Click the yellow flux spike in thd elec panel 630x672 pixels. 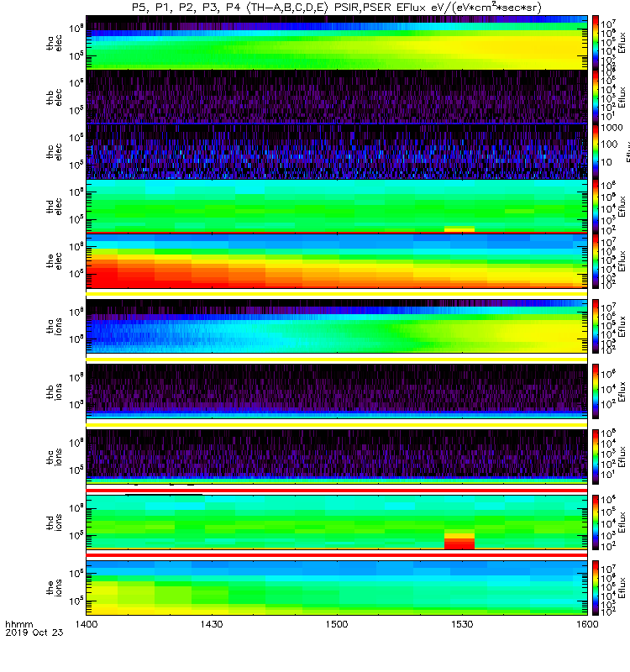pyautogui.click(x=459, y=229)
